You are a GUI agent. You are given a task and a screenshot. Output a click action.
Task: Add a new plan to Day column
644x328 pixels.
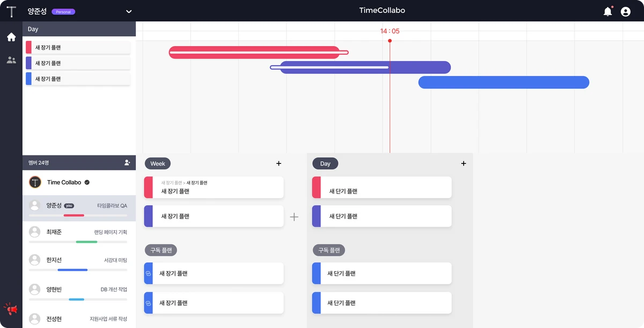(x=464, y=163)
